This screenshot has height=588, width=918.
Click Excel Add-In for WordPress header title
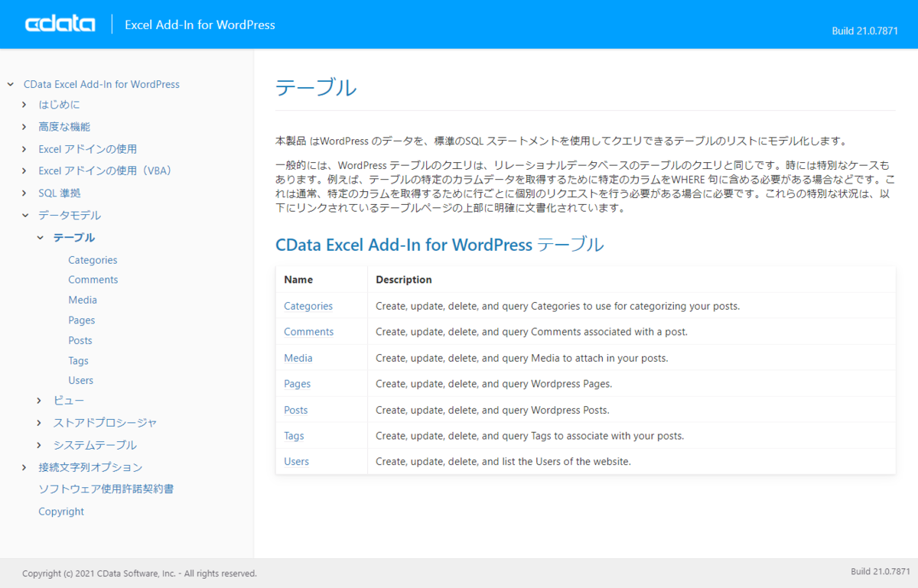(x=200, y=24)
